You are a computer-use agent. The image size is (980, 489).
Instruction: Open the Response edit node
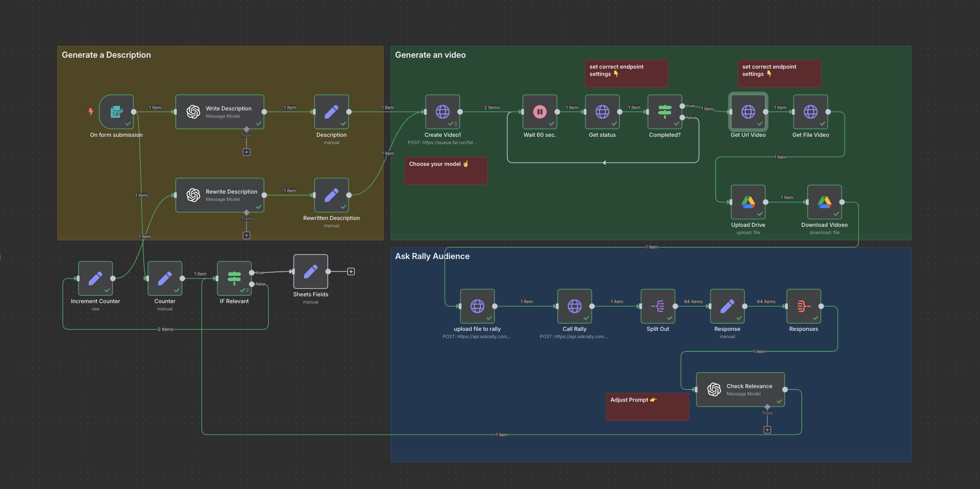tap(727, 306)
